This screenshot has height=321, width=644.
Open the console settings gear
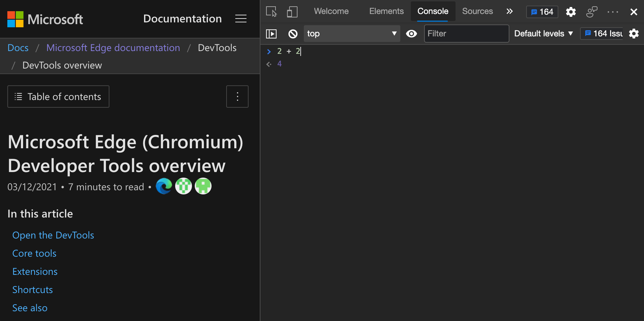tap(634, 34)
